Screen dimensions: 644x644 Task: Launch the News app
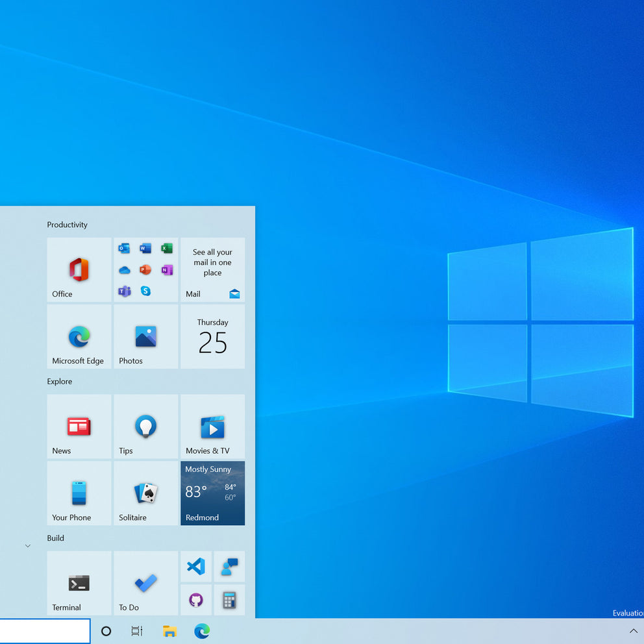click(x=78, y=427)
